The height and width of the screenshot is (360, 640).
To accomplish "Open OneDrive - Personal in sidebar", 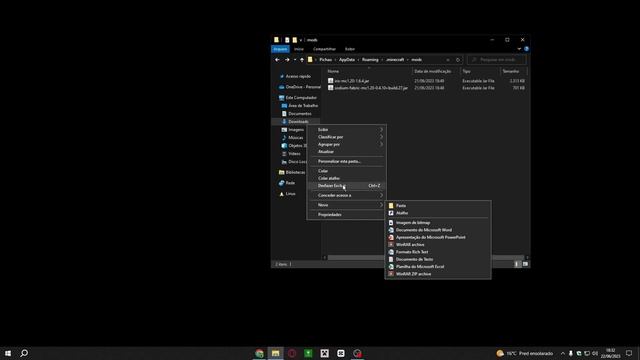I will coord(303,87).
